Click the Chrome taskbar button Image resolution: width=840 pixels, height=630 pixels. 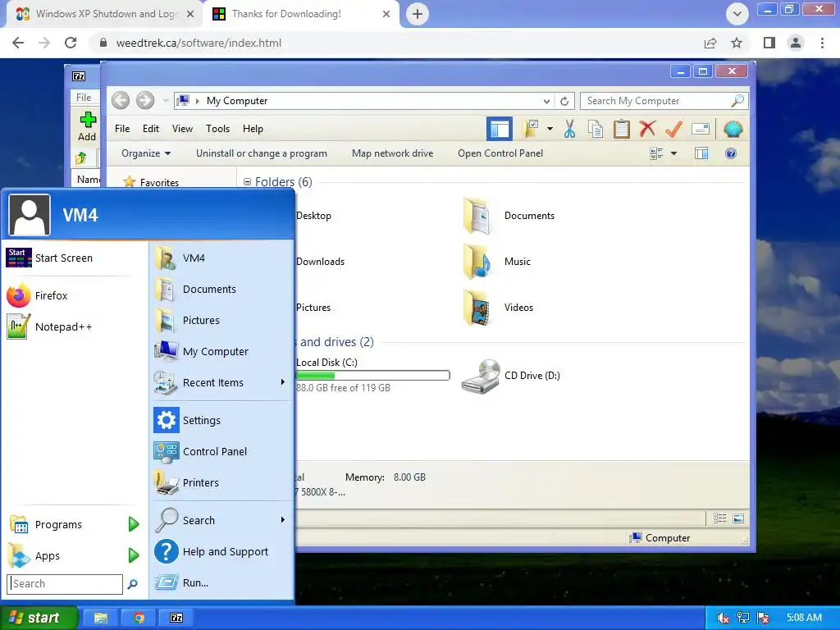(139, 618)
